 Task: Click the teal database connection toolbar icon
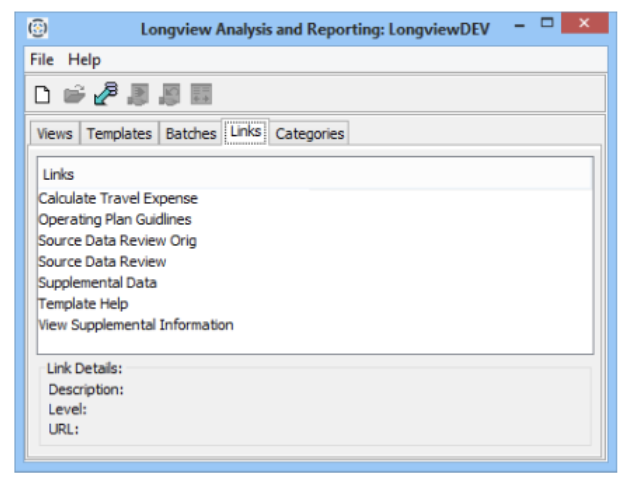[x=105, y=95]
